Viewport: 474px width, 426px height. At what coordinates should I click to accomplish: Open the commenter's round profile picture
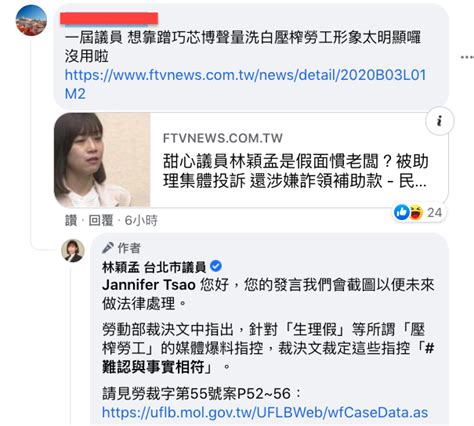[31, 20]
